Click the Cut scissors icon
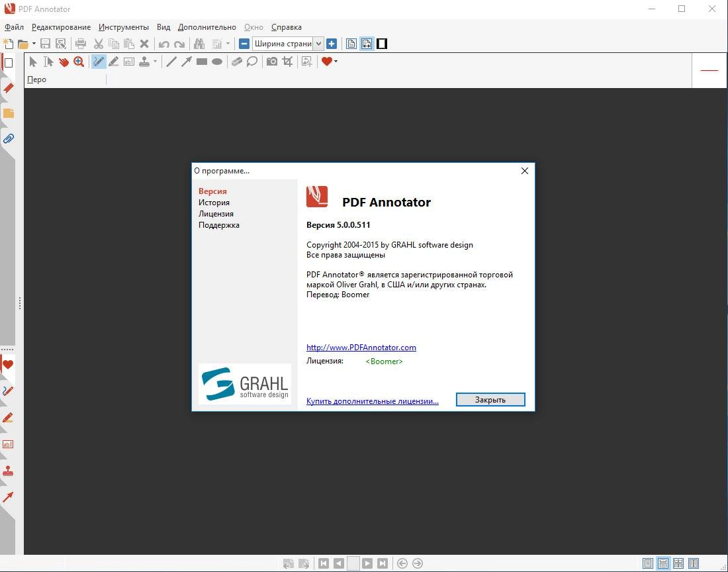Viewport: 728px width, 572px height. (99, 44)
